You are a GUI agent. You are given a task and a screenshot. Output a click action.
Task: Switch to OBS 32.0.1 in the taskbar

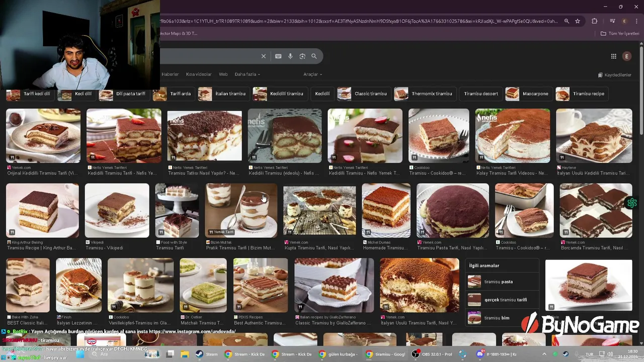coord(433,354)
